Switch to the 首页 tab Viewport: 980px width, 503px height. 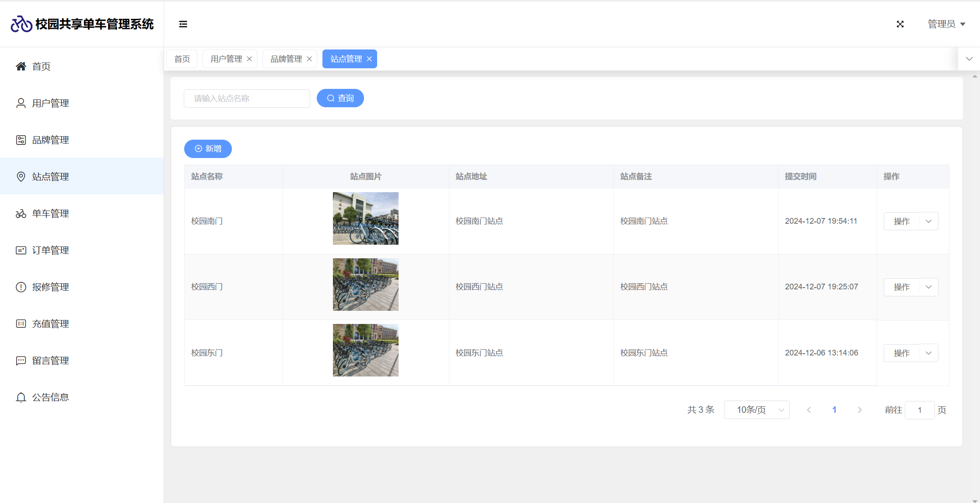[182, 59]
